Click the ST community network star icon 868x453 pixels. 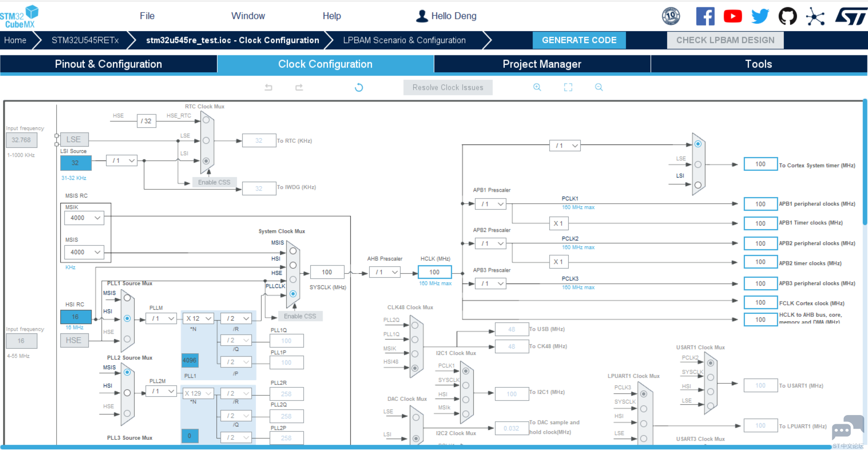click(x=815, y=16)
